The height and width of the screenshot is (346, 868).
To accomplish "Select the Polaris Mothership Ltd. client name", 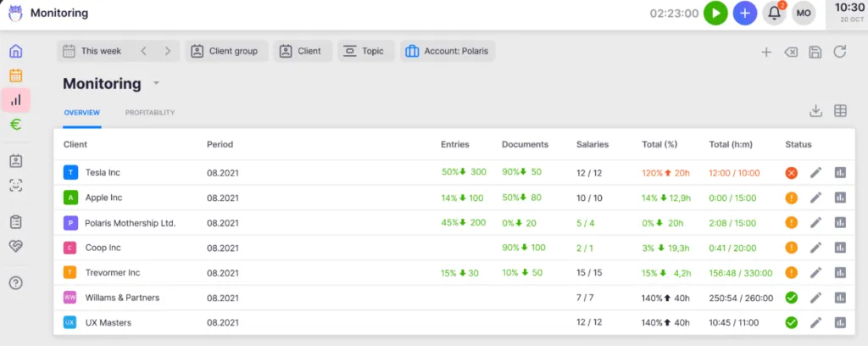I will (130, 223).
